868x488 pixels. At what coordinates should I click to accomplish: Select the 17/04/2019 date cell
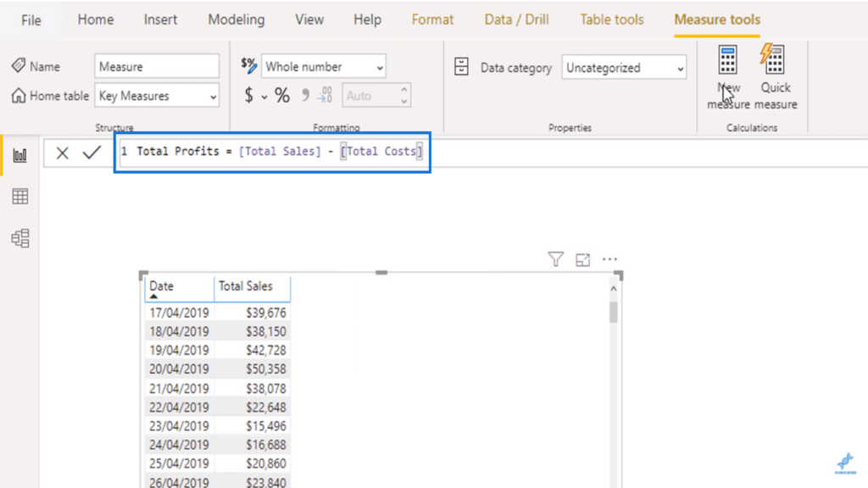[179, 313]
